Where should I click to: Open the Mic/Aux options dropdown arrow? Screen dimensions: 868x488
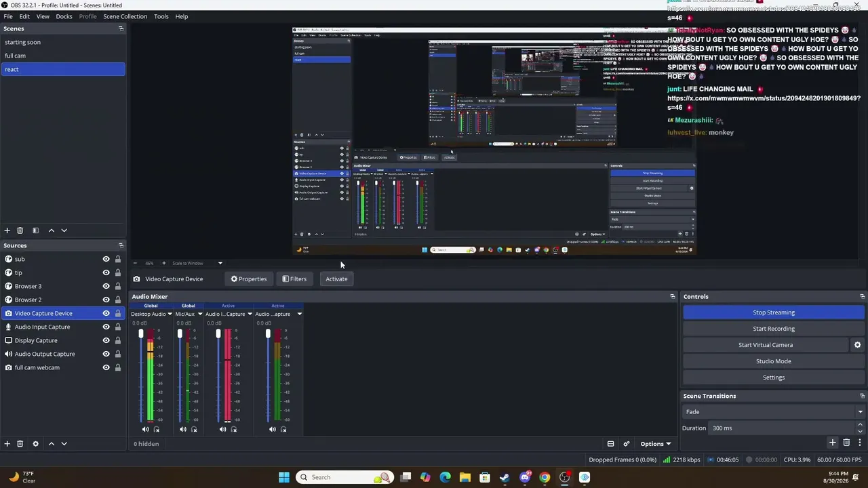coord(199,314)
